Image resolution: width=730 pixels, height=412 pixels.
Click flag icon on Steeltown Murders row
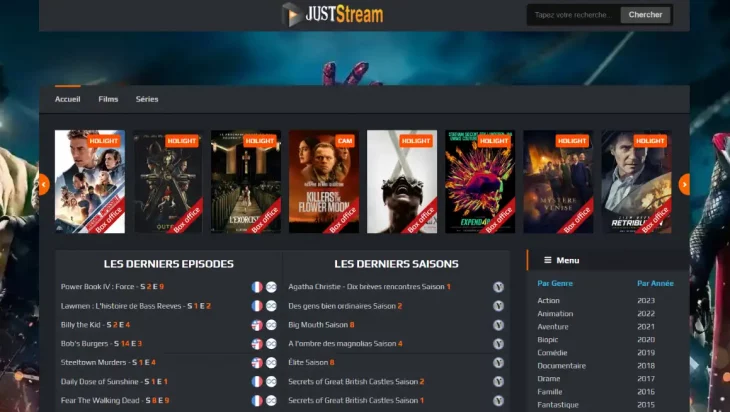[x=257, y=363]
